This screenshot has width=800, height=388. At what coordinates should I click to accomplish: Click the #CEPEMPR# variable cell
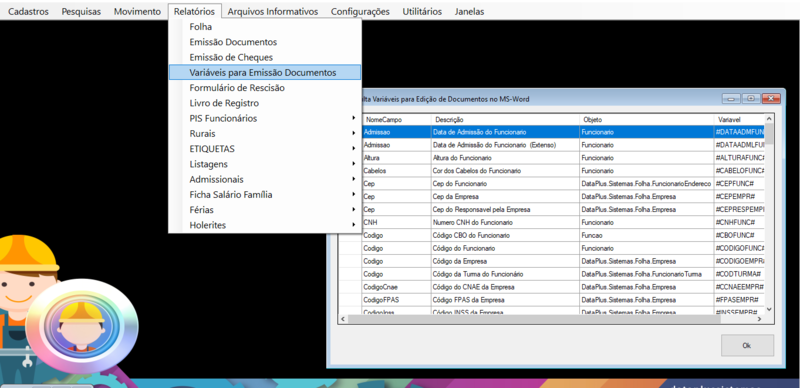[x=739, y=197]
